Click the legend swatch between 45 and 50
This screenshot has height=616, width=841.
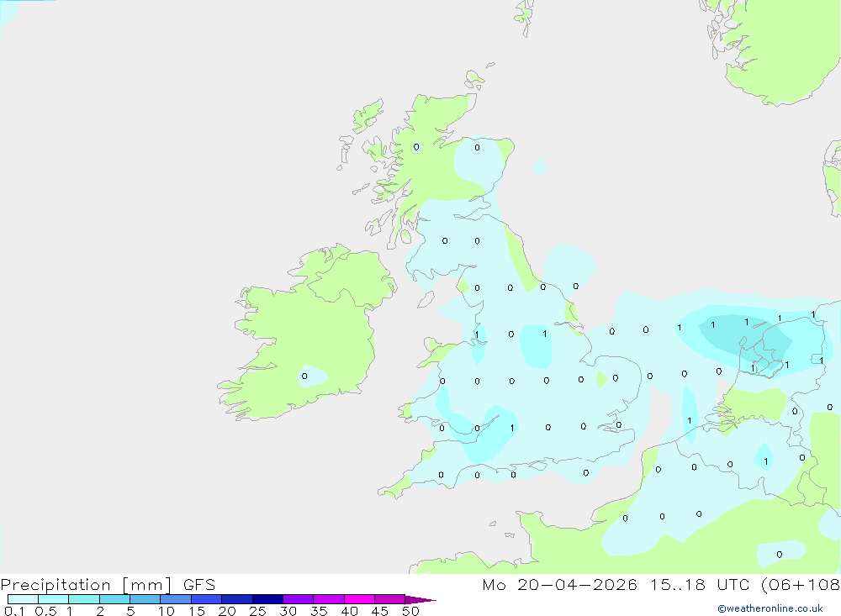(x=390, y=599)
